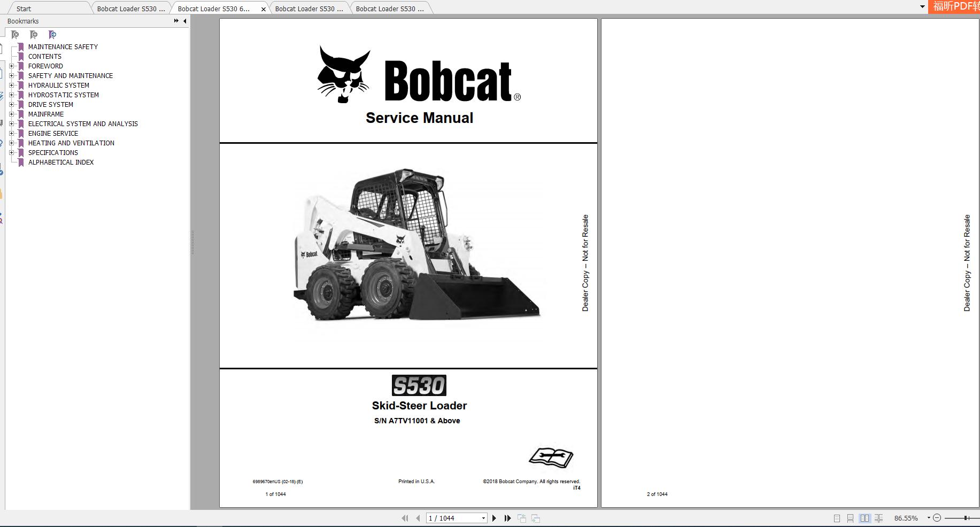980x527 pixels.
Task: Expand the ENGINE SERVICE bookmark
Action: (12, 133)
